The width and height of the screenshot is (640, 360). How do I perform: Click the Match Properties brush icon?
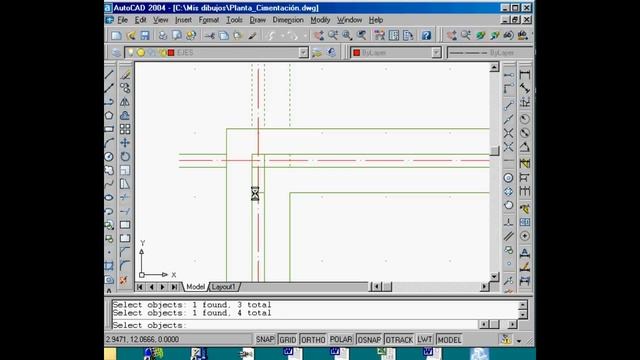click(x=252, y=36)
